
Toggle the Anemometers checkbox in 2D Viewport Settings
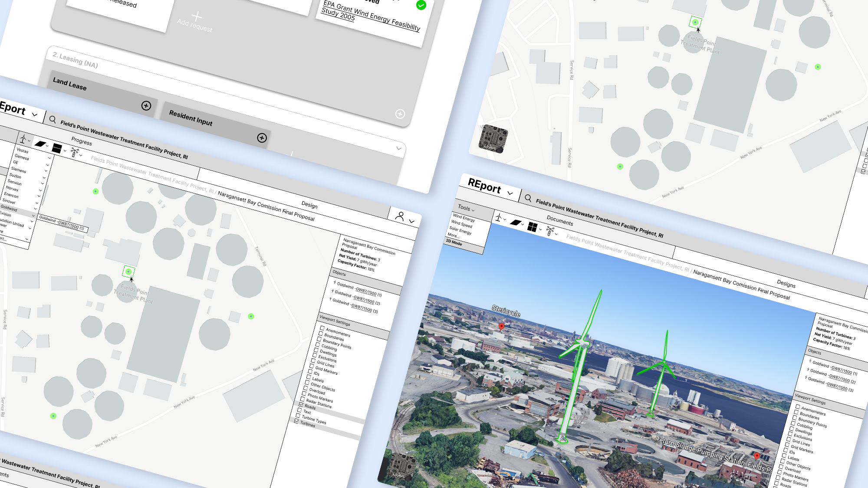(322, 328)
